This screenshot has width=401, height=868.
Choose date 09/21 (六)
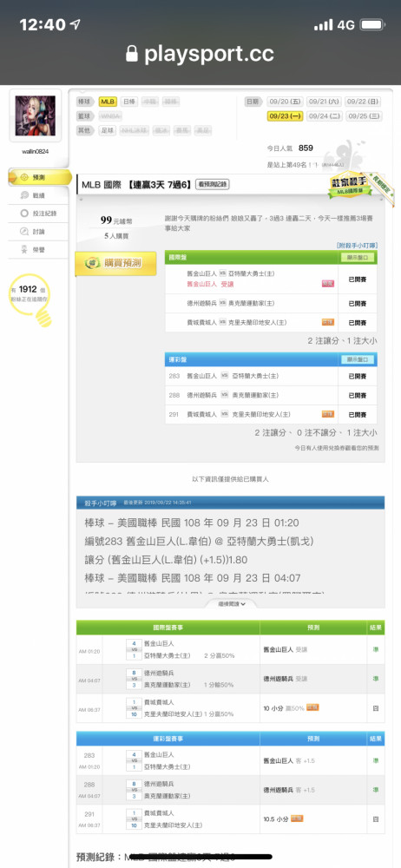click(324, 102)
